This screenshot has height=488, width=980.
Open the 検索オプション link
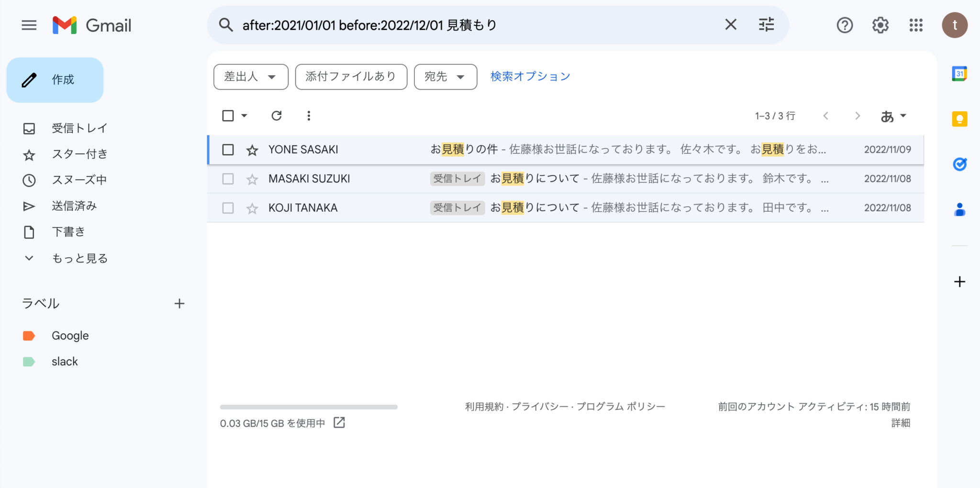529,76
